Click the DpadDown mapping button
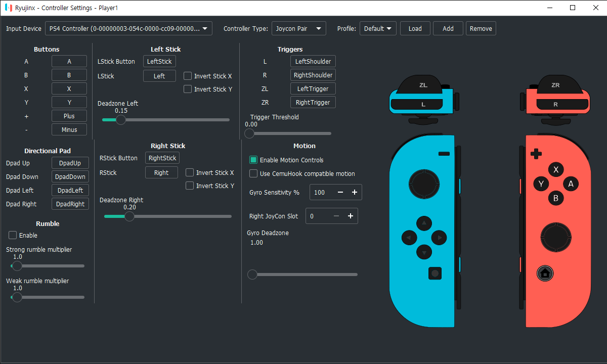 pos(70,176)
